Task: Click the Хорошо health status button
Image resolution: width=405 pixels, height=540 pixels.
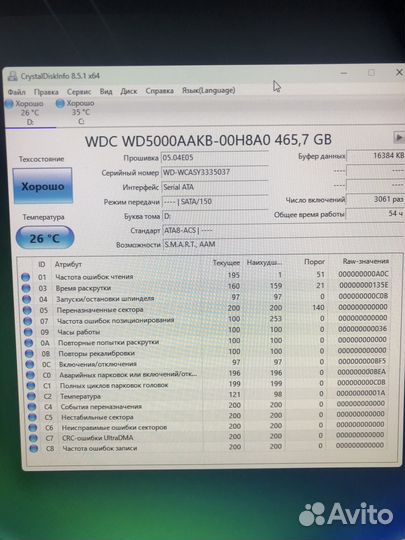Action: [x=43, y=186]
